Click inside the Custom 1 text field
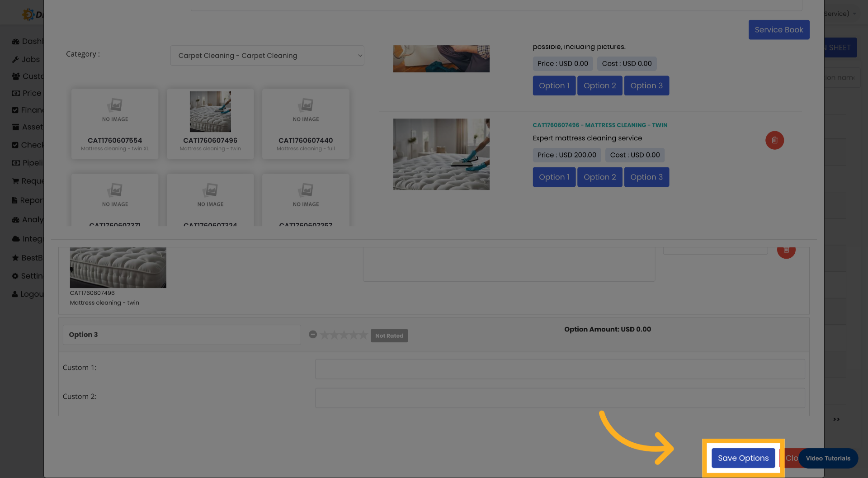The height and width of the screenshot is (478, 868). (x=560, y=369)
